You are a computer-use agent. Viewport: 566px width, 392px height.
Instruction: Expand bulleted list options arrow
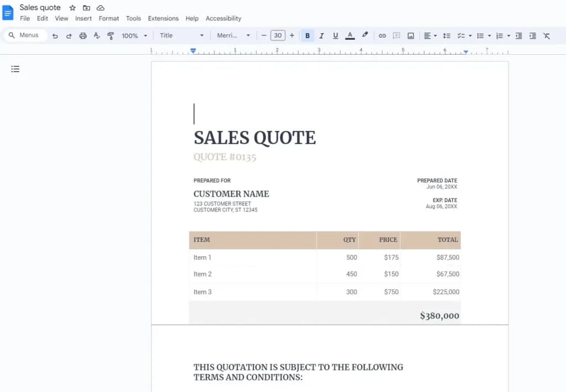[x=490, y=36]
